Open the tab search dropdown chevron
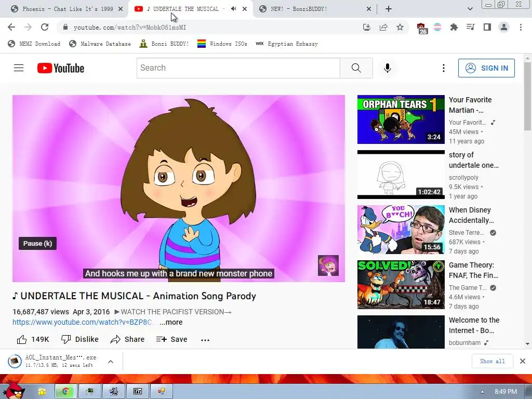 470,9
